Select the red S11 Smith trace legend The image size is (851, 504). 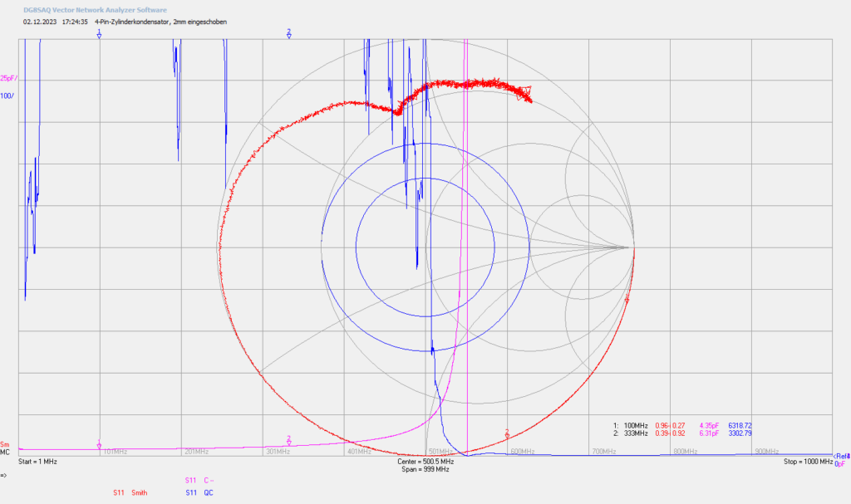130,492
